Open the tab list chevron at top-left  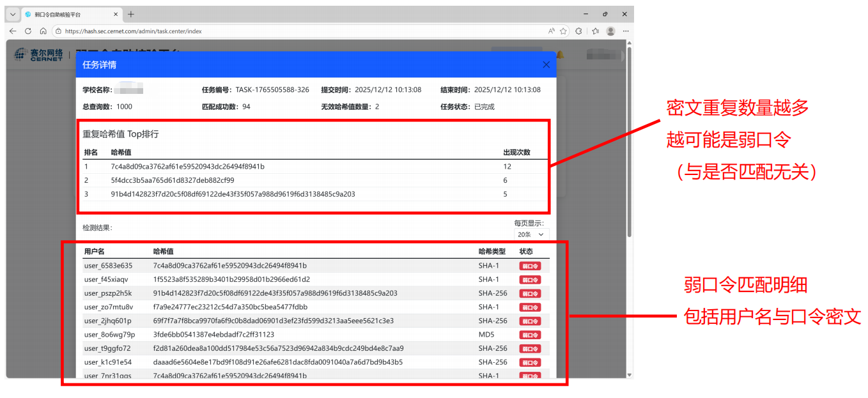[13, 14]
